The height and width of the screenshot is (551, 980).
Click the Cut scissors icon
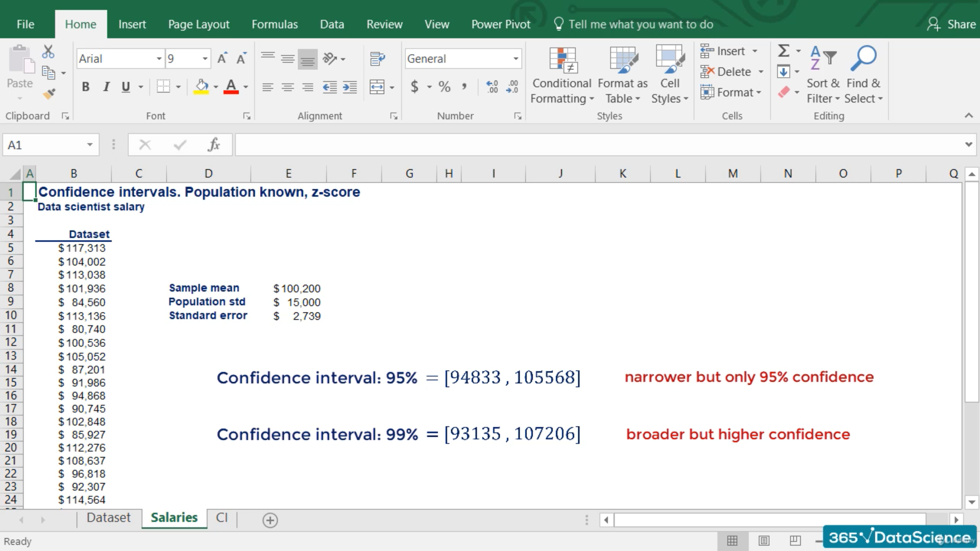pyautogui.click(x=48, y=52)
